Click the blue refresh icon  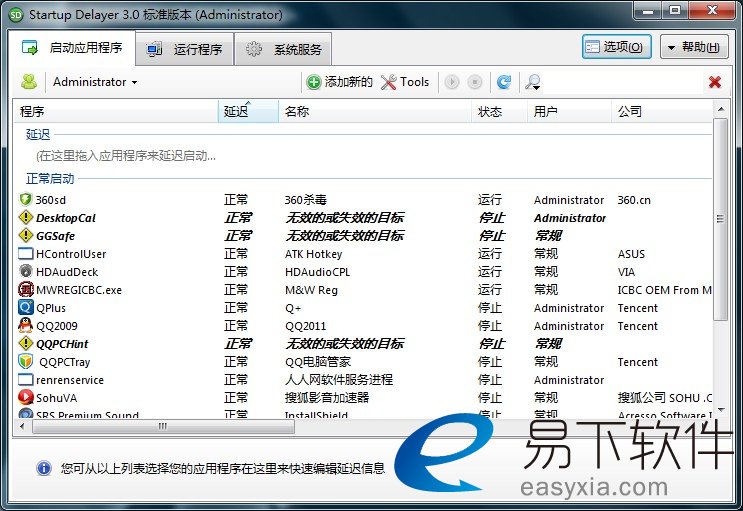pos(504,82)
